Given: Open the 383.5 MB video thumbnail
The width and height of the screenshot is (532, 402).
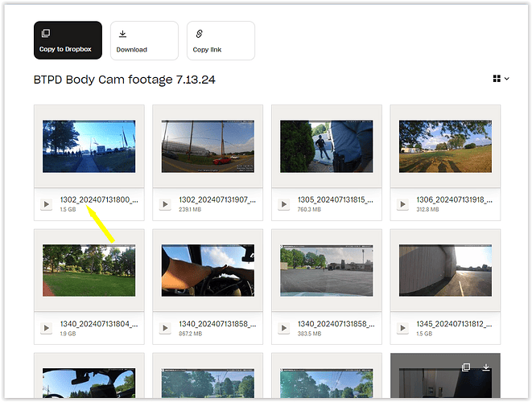Looking at the screenshot, I should pyautogui.click(x=327, y=270).
